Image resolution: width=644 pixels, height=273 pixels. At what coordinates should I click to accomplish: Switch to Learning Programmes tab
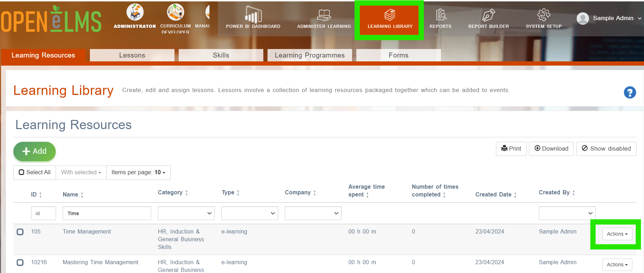tap(310, 55)
